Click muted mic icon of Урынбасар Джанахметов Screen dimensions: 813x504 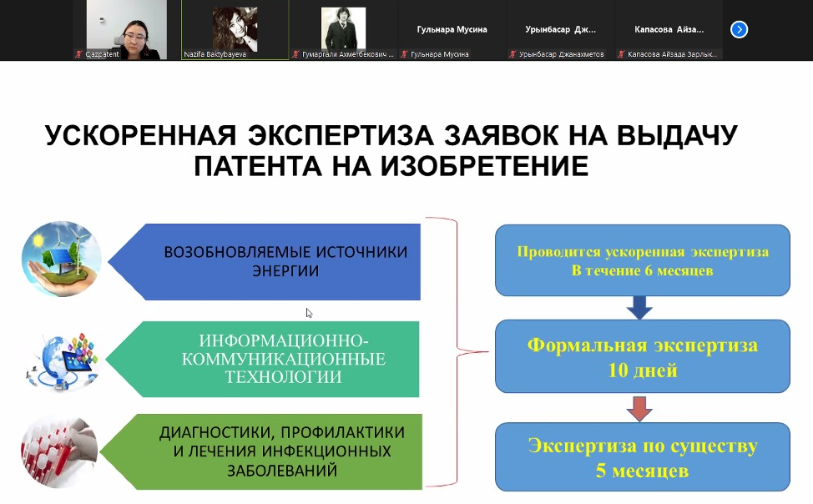pos(513,54)
